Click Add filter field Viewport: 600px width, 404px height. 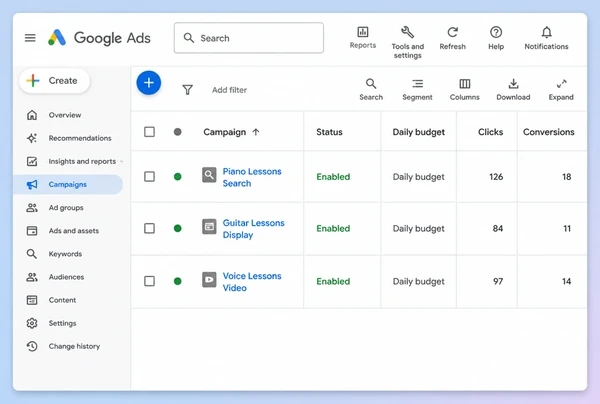229,90
